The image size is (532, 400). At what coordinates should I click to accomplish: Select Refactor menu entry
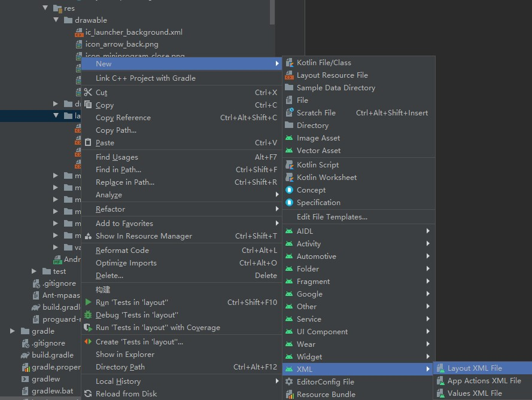181,209
